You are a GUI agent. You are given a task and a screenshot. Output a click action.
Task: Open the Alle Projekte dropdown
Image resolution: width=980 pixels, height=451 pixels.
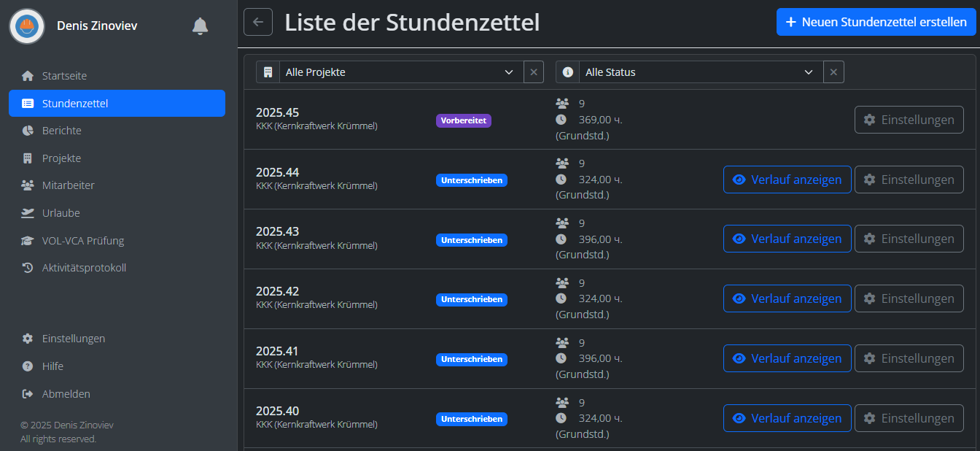(401, 72)
